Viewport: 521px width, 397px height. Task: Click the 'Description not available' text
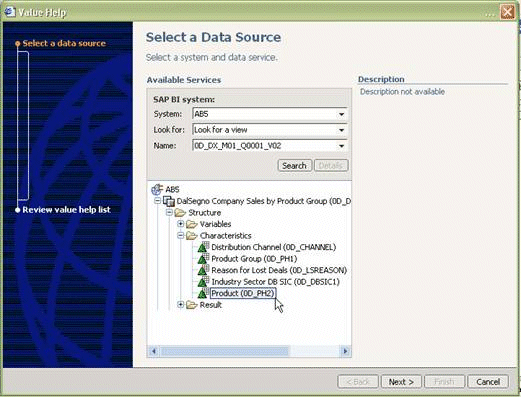(x=402, y=92)
